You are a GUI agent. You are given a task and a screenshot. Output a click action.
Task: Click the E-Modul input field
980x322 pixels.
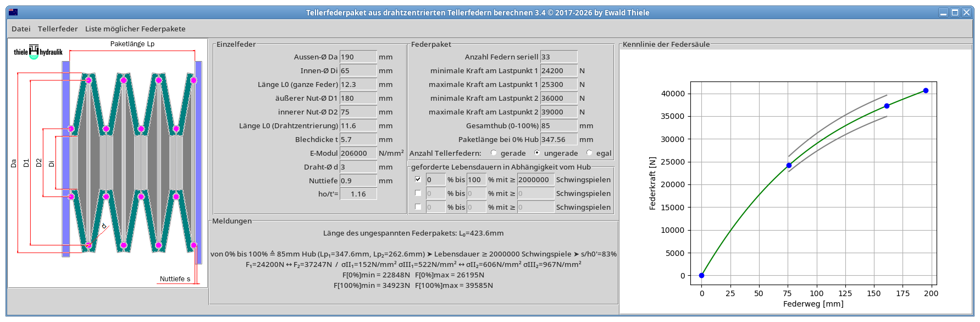(358, 153)
